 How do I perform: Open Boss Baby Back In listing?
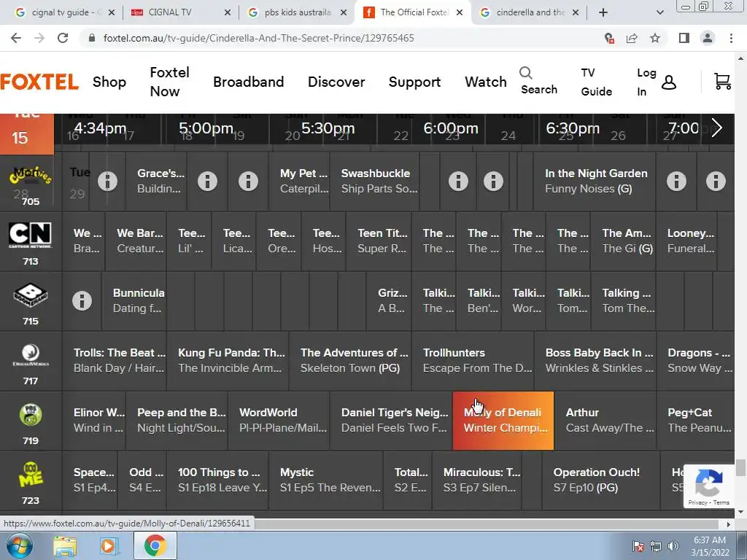[595, 360]
